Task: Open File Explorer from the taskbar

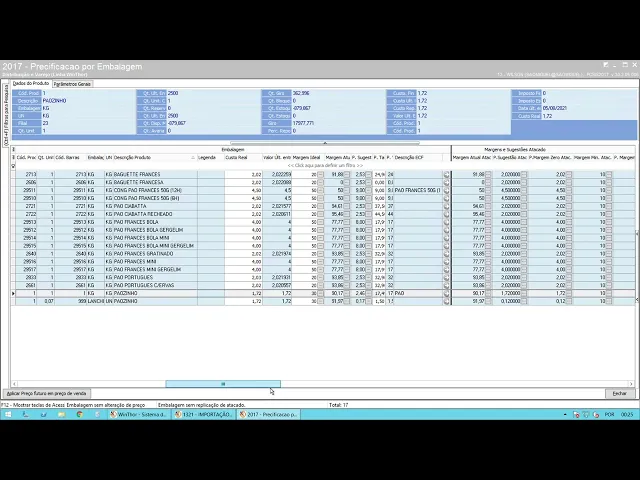Action: [62, 414]
